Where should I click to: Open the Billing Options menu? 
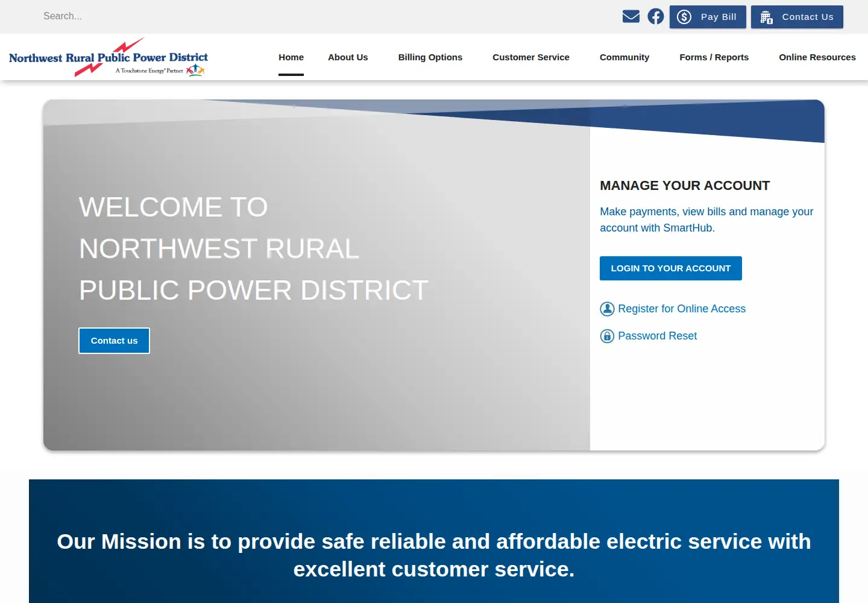pyautogui.click(x=430, y=57)
